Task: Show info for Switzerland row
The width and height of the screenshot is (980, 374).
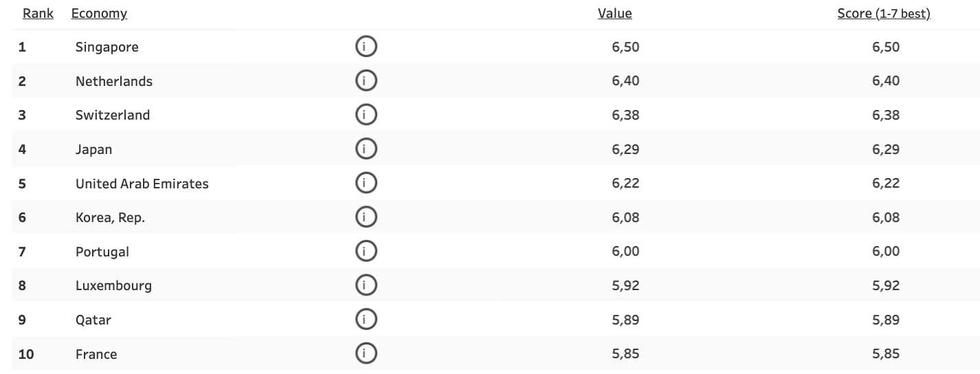Action: [x=366, y=115]
